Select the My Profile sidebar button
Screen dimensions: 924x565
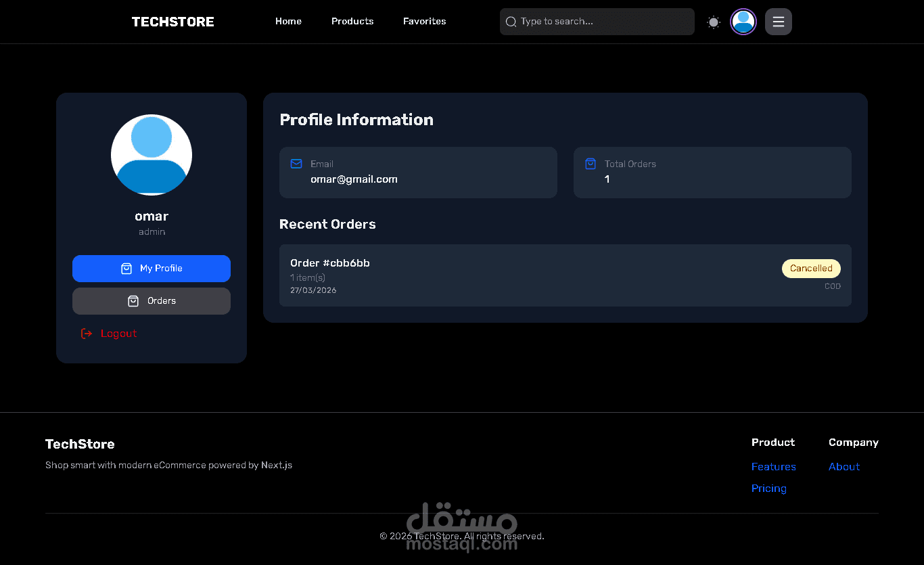click(152, 269)
